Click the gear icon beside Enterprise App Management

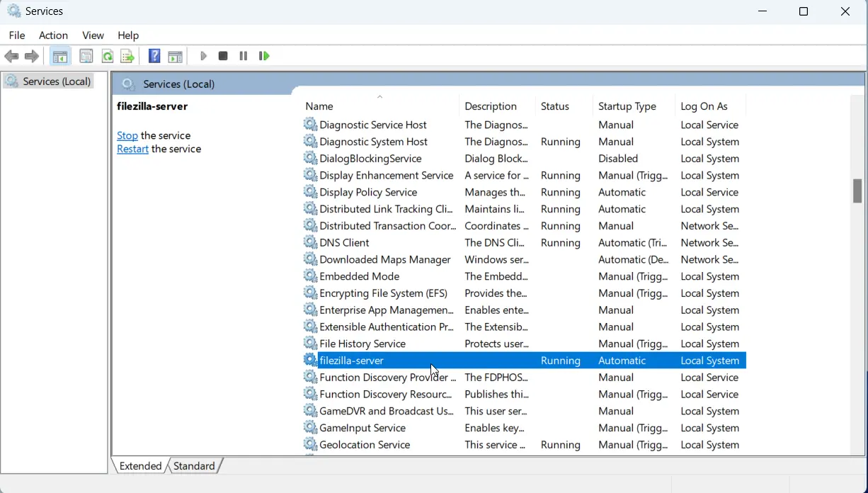[310, 310]
